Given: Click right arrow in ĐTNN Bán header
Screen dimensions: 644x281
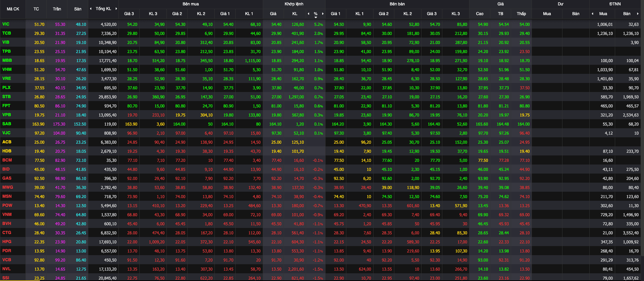Looking at the screenshot, I should pos(638,14).
